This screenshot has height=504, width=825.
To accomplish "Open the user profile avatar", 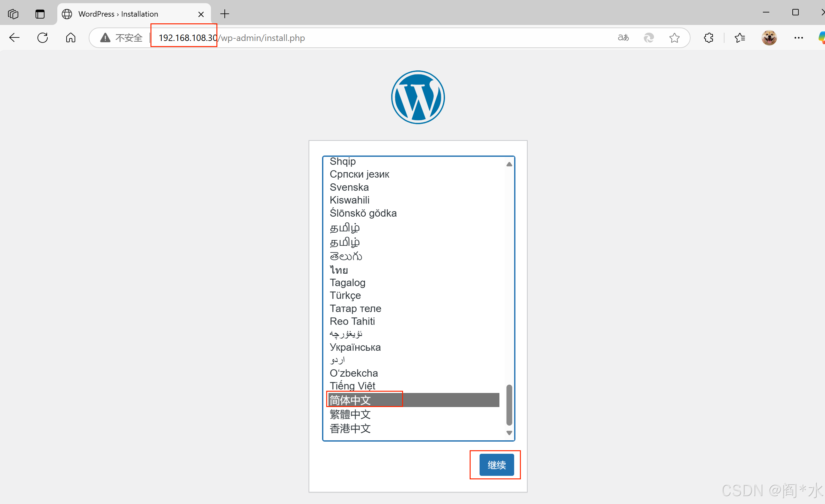I will [x=769, y=37].
